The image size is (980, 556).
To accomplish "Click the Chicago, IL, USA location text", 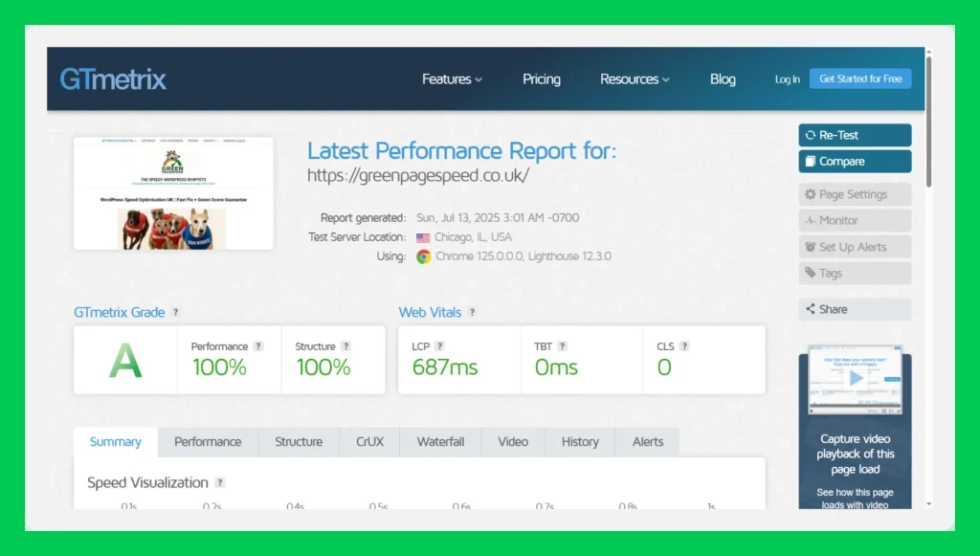I will point(473,237).
